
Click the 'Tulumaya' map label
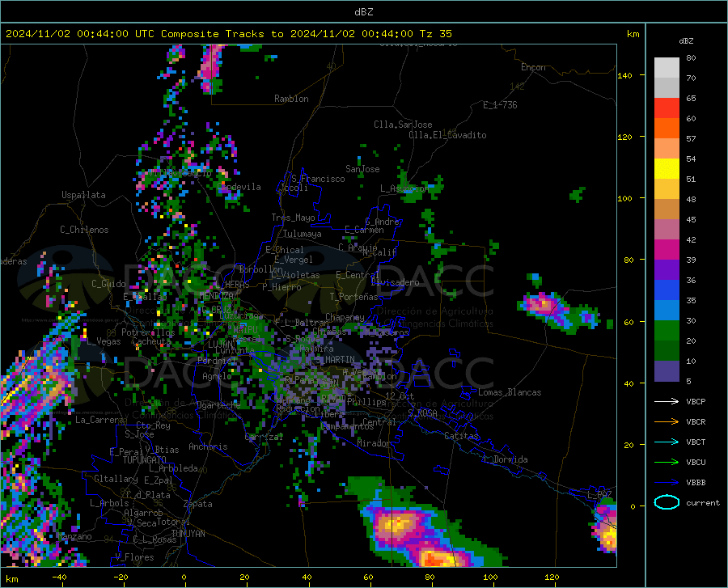303,234
